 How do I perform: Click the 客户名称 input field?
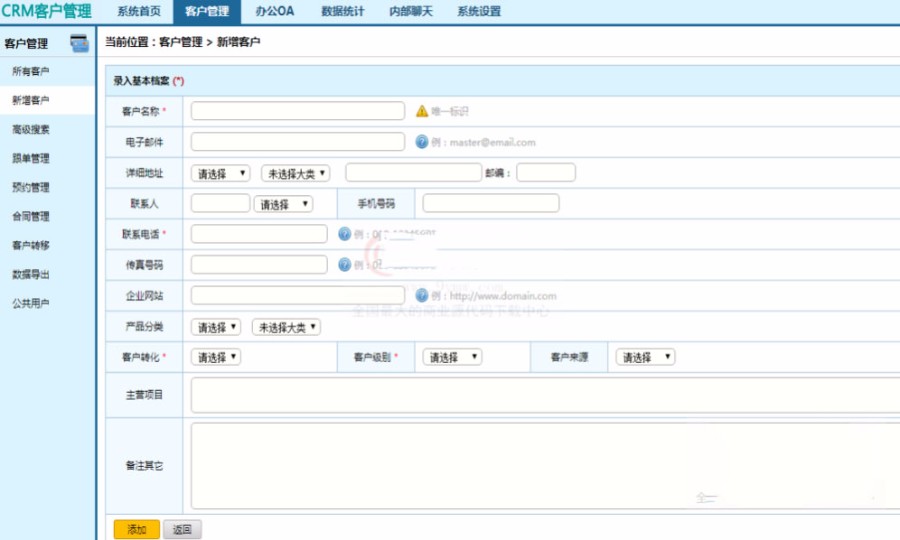click(x=298, y=111)
